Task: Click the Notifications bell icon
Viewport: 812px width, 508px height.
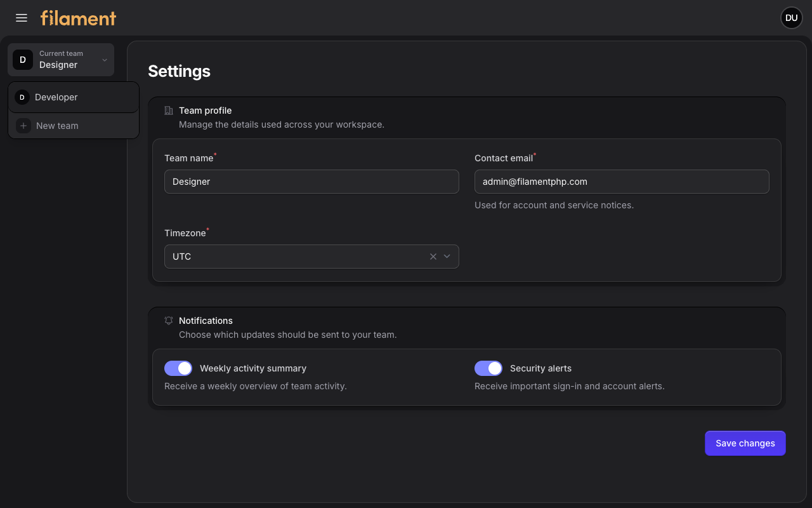Action: coord(169,321)
